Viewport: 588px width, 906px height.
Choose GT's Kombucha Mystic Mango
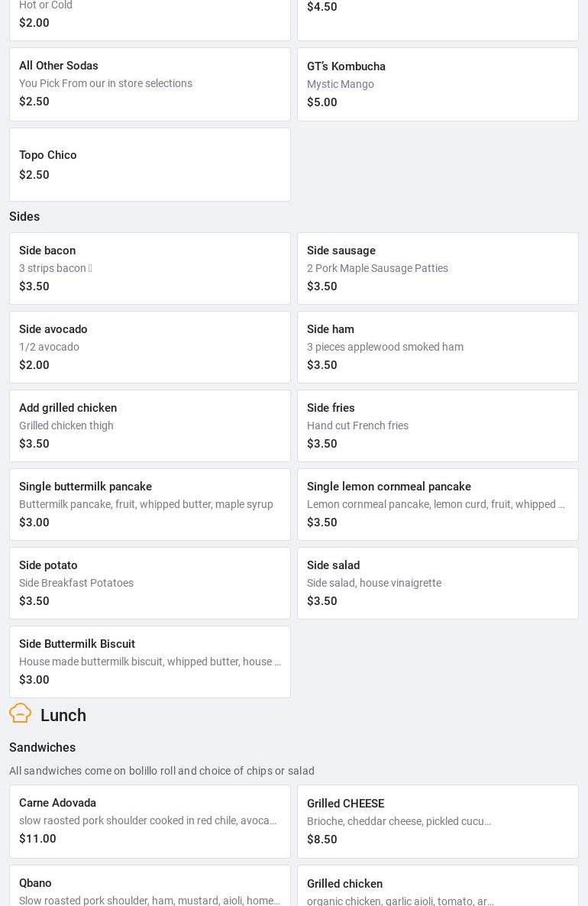(438, 84)
